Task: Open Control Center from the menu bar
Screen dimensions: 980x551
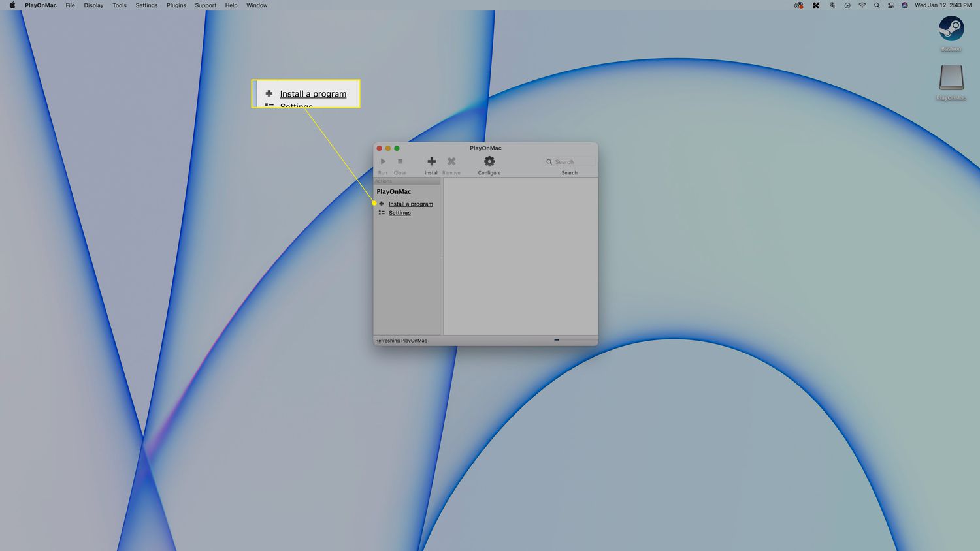Action: [890, 5]
